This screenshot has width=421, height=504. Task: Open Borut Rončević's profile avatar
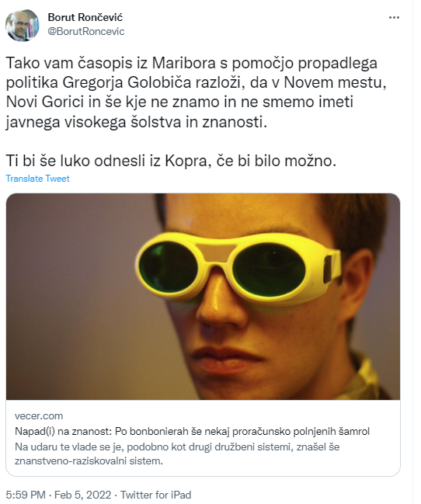[23, 26]
